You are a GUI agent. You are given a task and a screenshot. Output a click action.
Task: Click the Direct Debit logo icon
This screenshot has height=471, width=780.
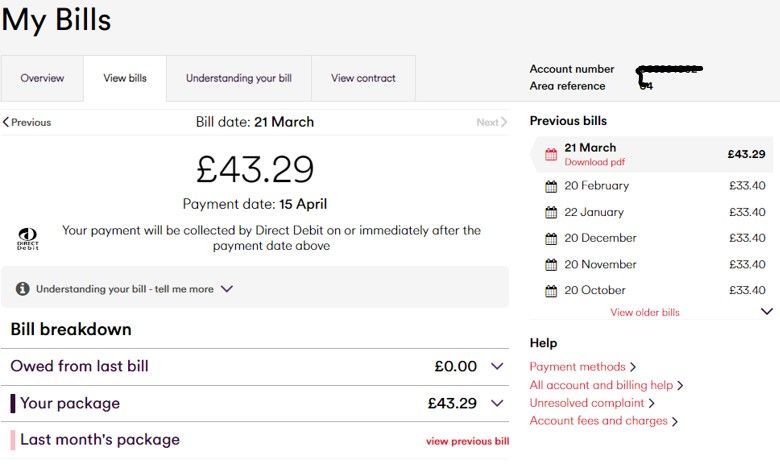(27, 239)
